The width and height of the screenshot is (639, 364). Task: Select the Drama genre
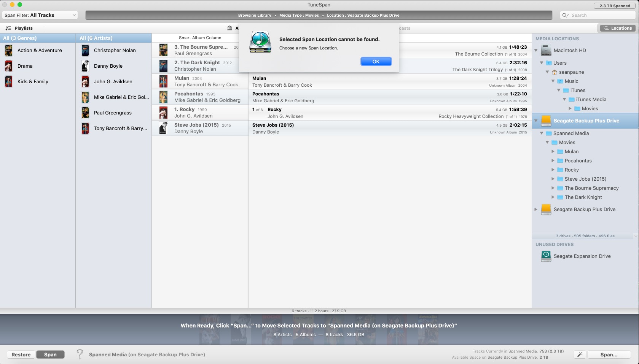[25, 66]
